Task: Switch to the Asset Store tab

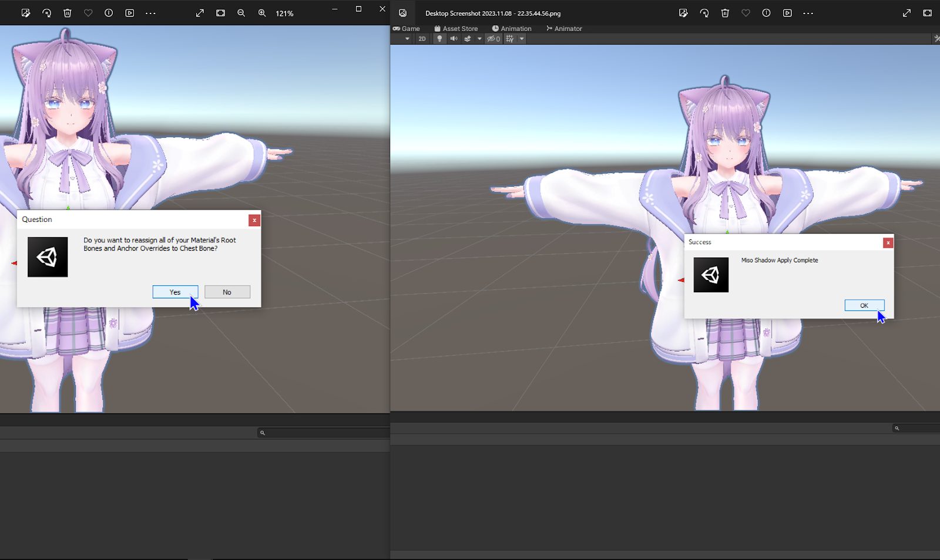Action: (x=456, y=28)
